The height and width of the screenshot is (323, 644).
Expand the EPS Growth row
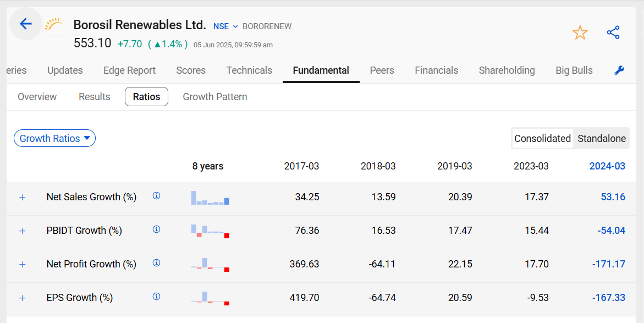pos(23,298)
